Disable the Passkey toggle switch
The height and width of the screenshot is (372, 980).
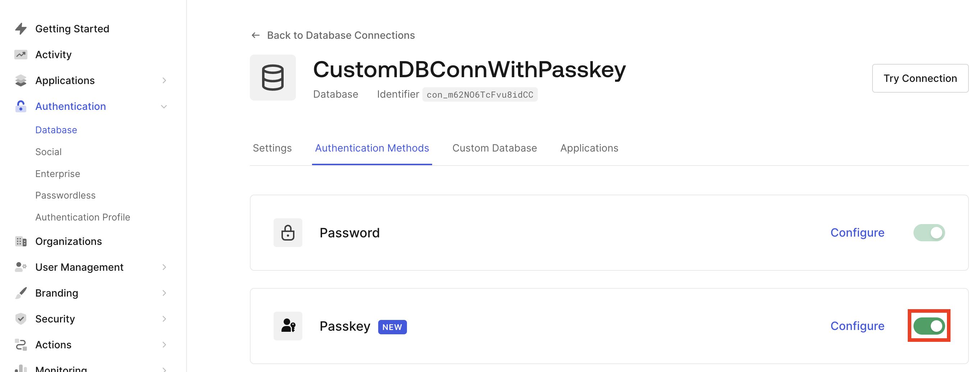(929, 326)
